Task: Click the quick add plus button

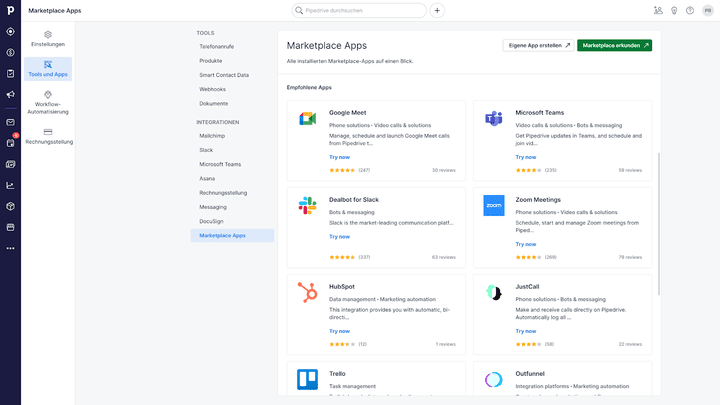Action: [x=437, y=11]
